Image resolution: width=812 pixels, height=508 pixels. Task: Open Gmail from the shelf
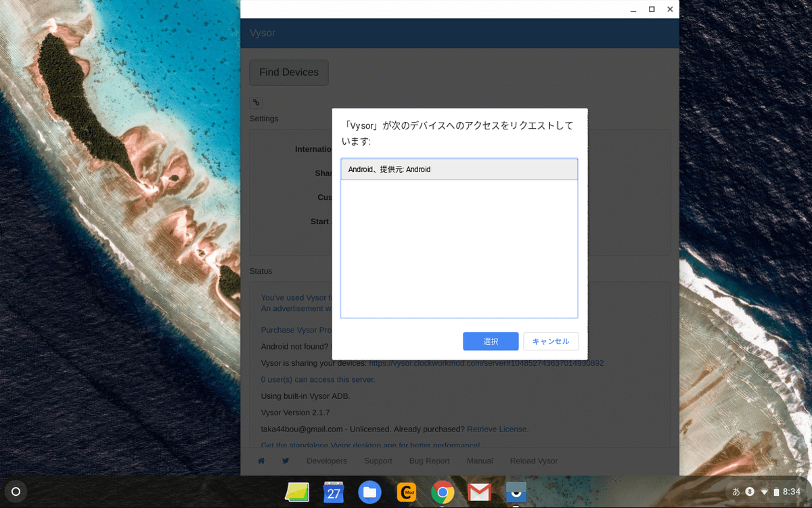[479, 492]
